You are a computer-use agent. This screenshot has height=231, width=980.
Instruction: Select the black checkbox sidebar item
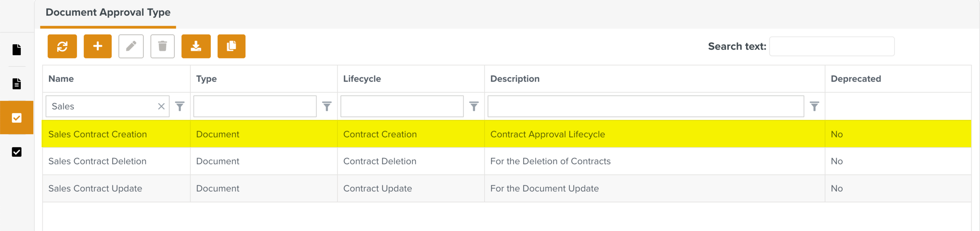(16, 152)
